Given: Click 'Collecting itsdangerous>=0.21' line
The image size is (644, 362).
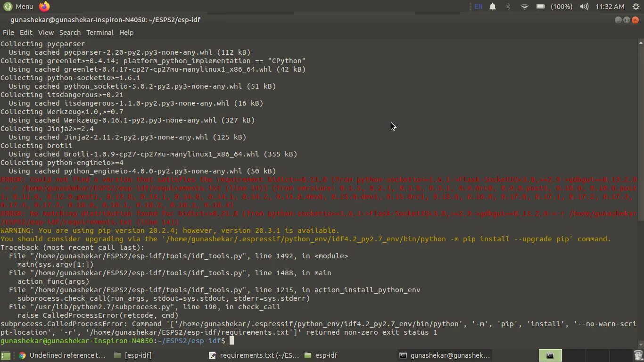Looking at the screenshot, I should (x=62, y=95).
